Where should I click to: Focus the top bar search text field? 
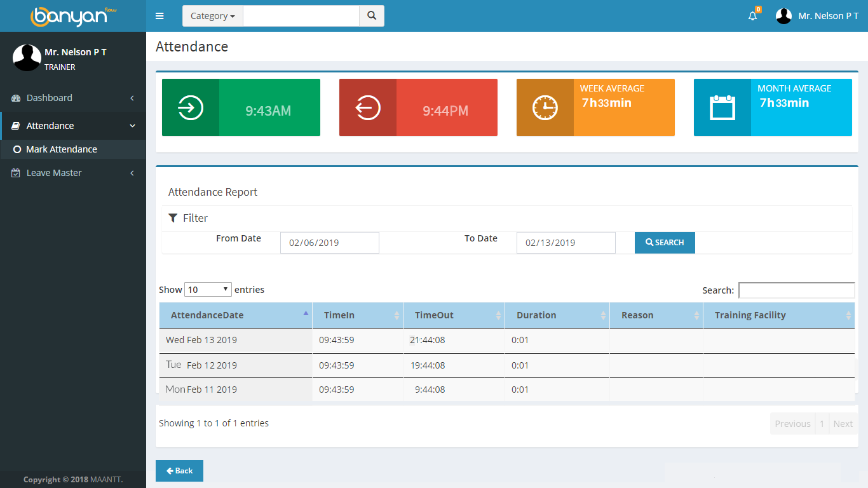[301, 16]
